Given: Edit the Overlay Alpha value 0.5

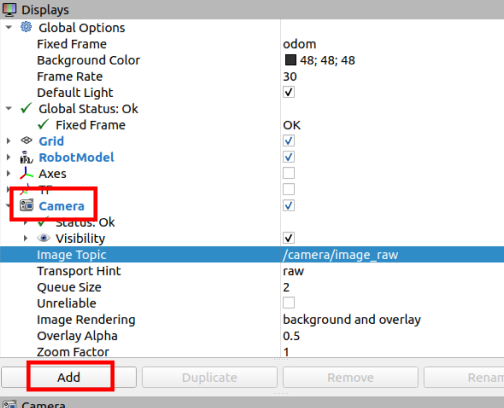Looking at the screenshot, I should 291,336.
